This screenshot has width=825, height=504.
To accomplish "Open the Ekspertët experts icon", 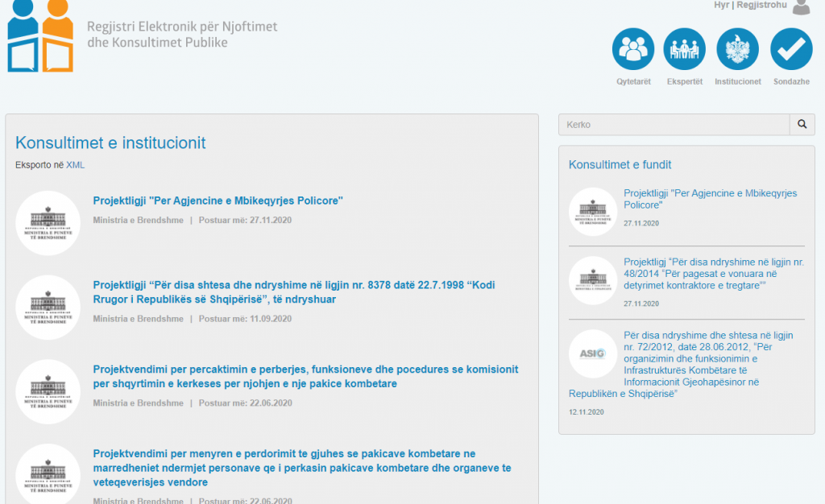I will coord(685,49).
